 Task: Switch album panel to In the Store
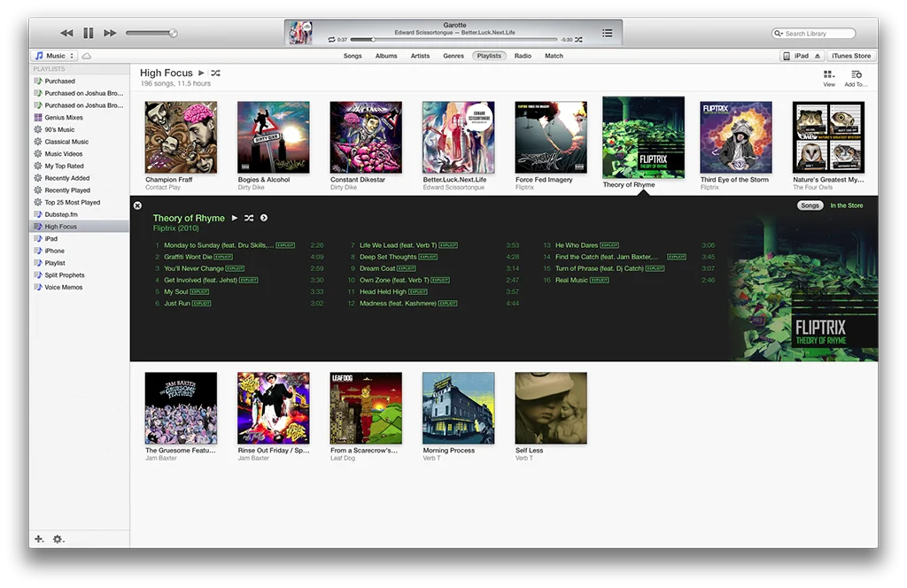coord(846,205)
